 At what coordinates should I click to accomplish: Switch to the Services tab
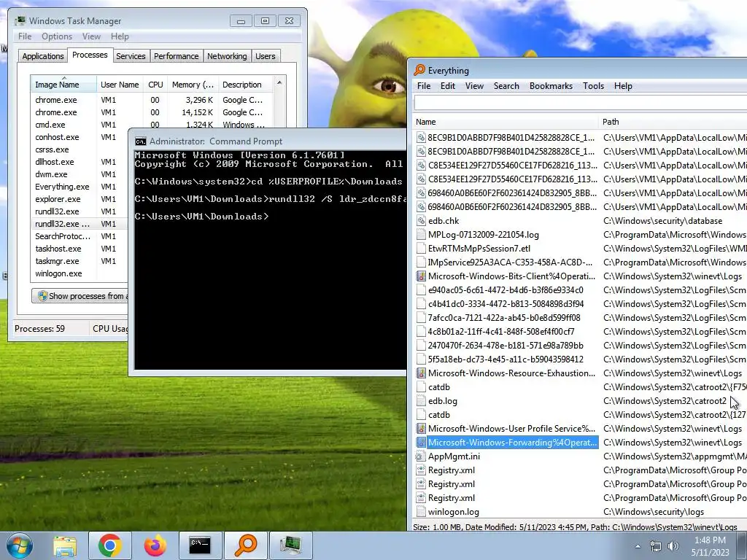tap(131, 56)
